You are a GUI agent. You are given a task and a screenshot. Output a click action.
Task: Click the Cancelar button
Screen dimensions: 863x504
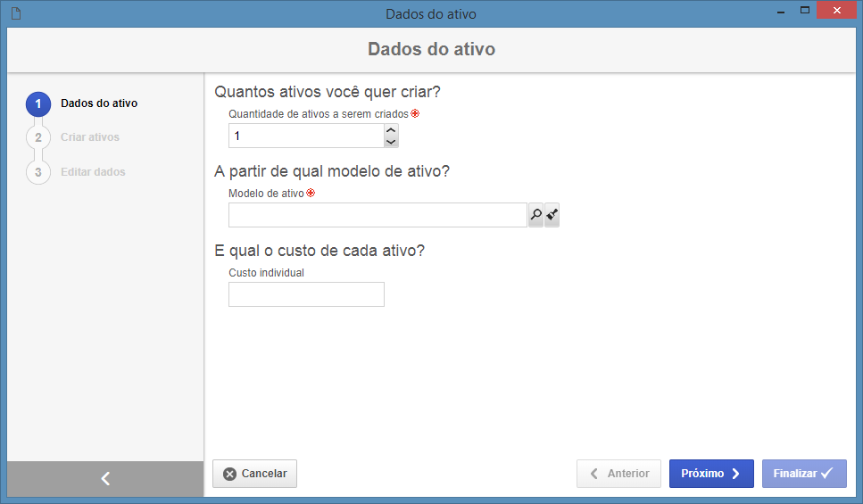click(255, 474)
